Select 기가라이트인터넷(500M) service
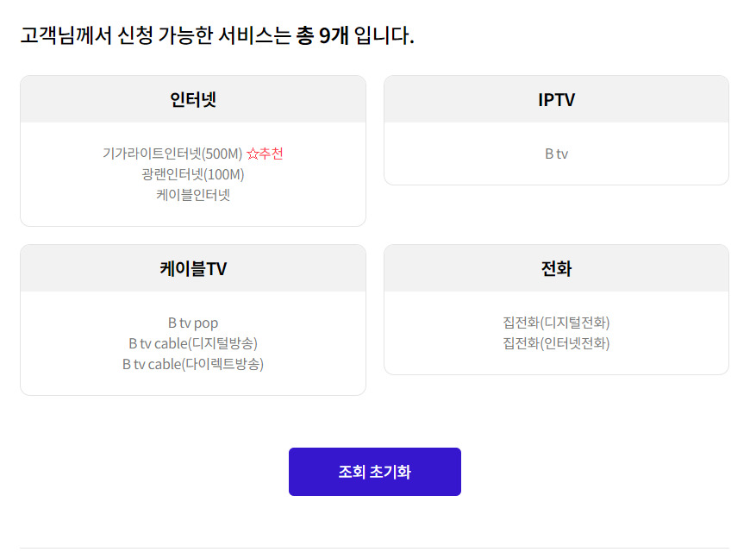This screenshot has height=552, width=756. (x=172, y=154)
